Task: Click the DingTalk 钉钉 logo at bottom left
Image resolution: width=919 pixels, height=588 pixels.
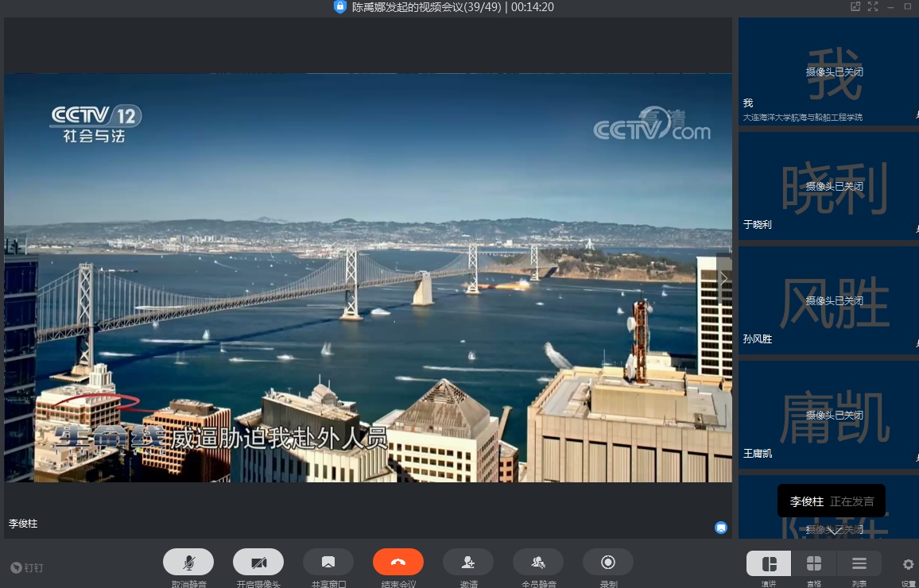Action: (x=27, y=567)
